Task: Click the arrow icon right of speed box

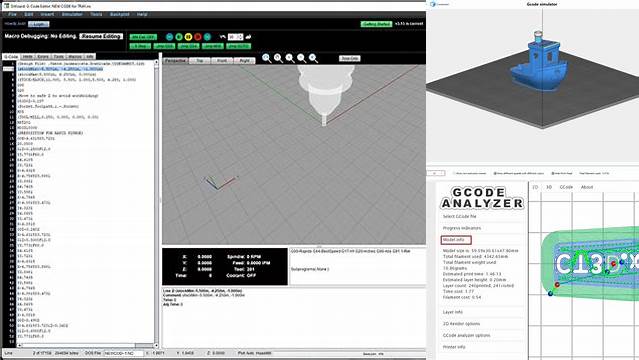Action: (x=249, y=37)
